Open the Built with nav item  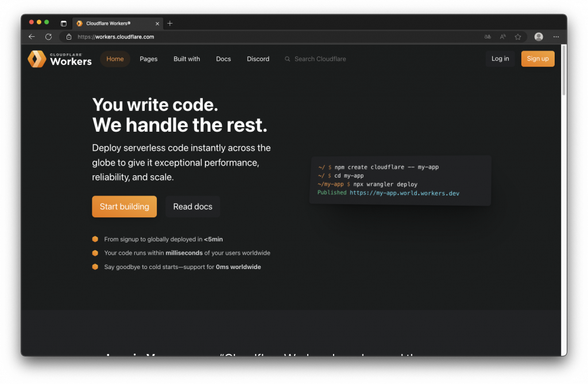pyautogui.click(x=187, y=59)
